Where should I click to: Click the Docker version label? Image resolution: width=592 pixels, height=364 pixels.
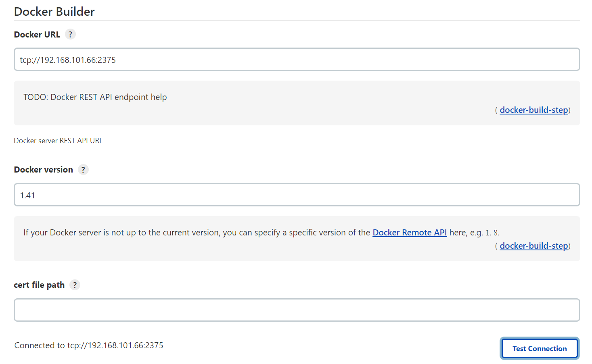[44, 170]
